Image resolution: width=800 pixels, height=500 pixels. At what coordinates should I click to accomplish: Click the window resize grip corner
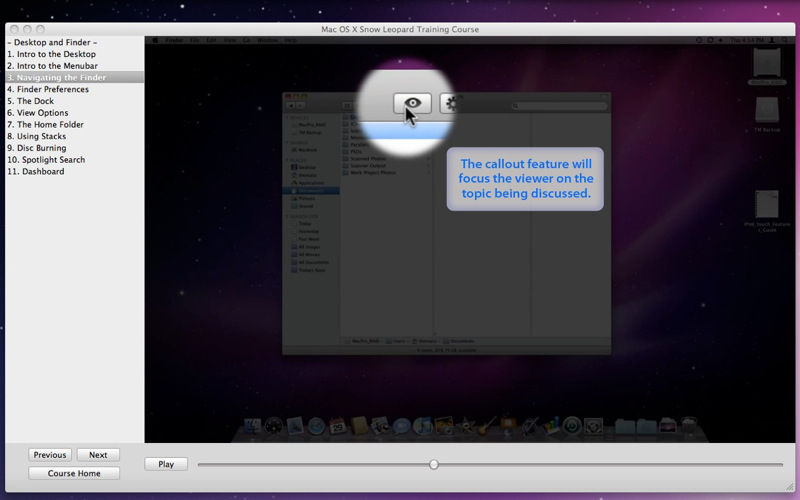click(790, 487)
